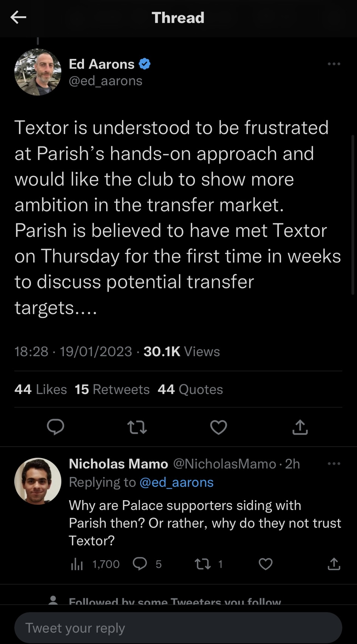Share Ed Aarons' main tweet

(300, 427)
